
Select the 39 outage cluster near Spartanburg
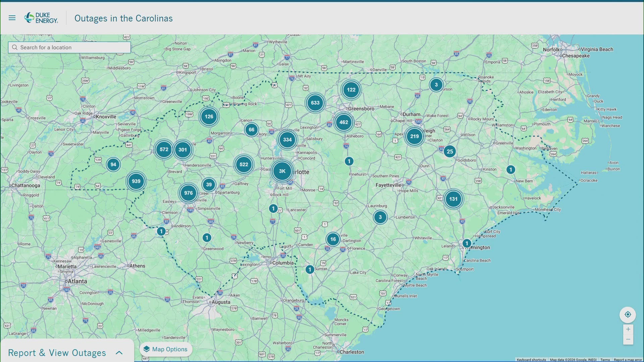[x=209, y=184]
